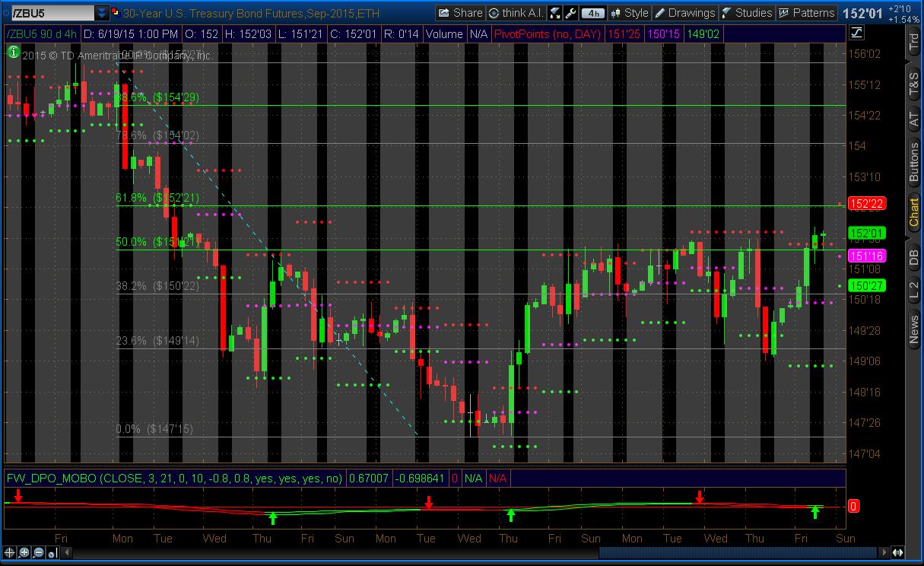
Task: Open the Style menu
Action: (x=630, y=13)
